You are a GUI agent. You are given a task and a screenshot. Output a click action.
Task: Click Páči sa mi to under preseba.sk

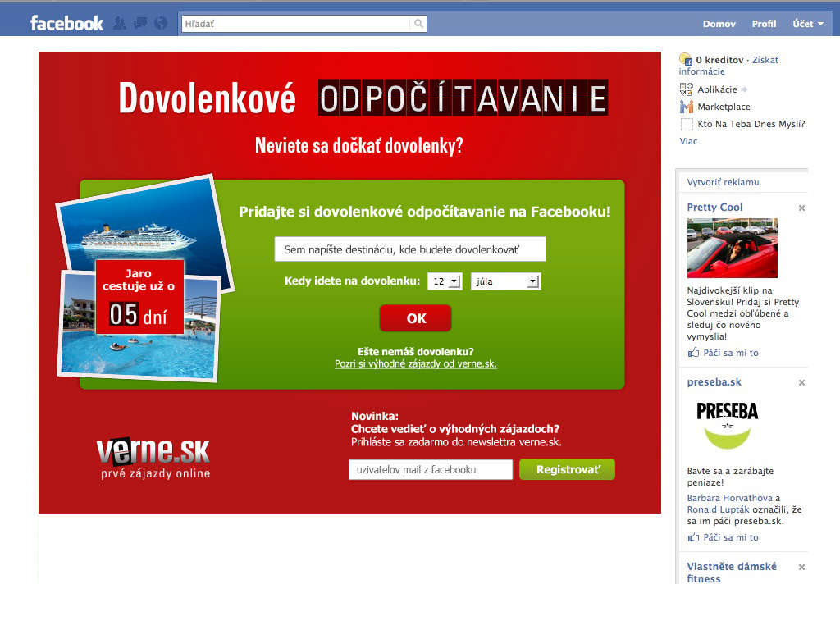[731, 536]
